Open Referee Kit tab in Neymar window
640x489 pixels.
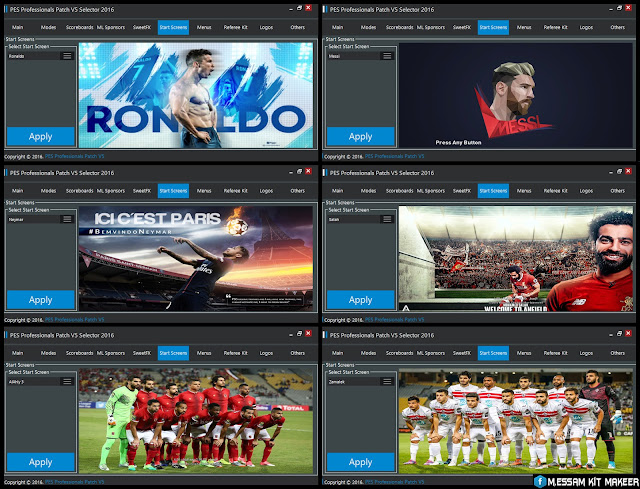(236, 191)
